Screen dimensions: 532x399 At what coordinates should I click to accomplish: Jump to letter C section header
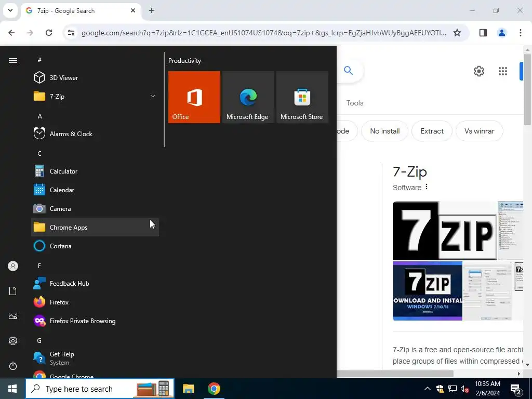[39, 153]
